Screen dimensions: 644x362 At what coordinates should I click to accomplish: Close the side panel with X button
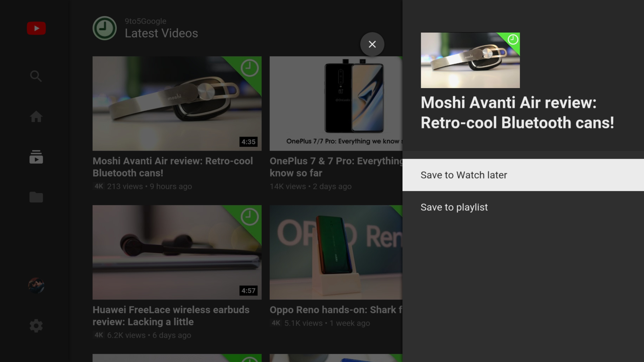pyautogui.click(x=372, y=44)
